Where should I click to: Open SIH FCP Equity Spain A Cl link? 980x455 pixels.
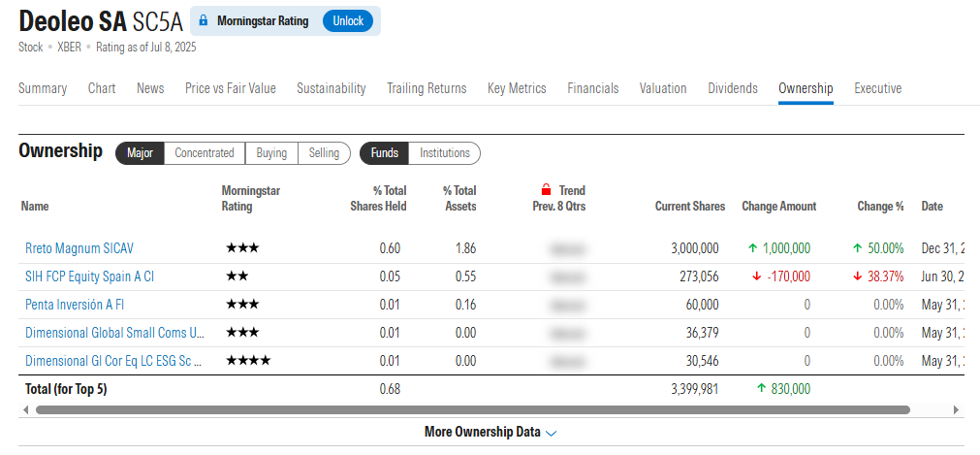(x=89, y=276)
